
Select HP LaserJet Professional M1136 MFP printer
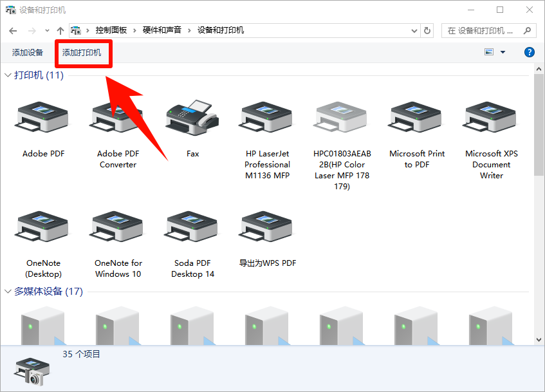click(266, 117)
